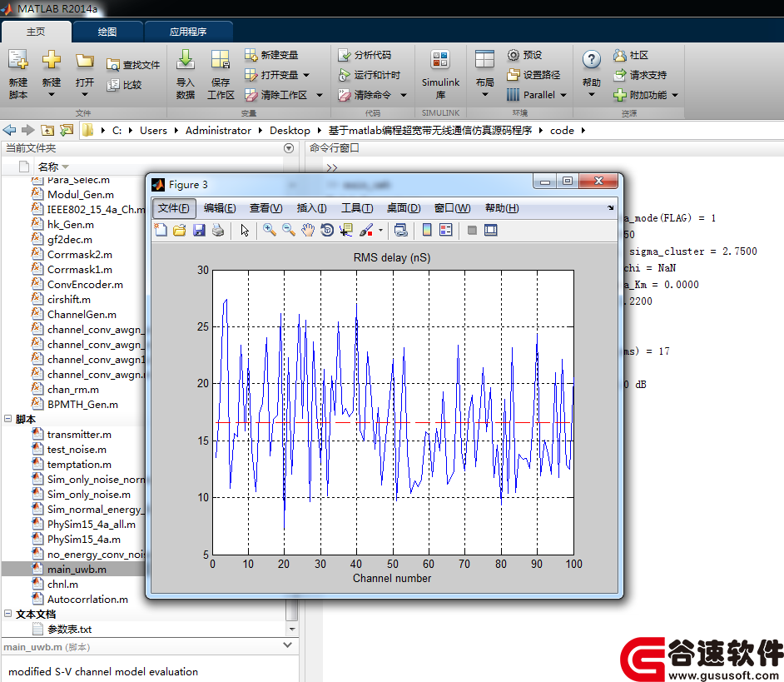Click the Run and Time button (运行和计时)
The width and height of the screenshot is (784, 682).
(370, 75)
